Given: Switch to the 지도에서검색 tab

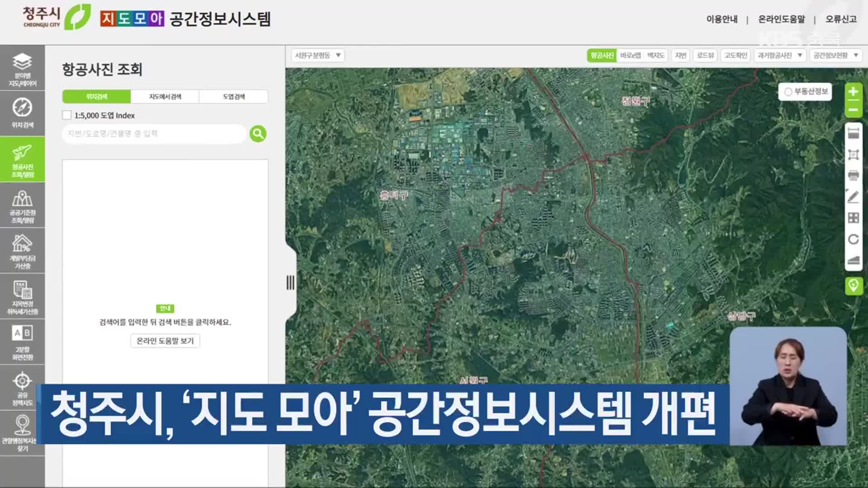Looking at the screenshot, I should coord(165,97).
